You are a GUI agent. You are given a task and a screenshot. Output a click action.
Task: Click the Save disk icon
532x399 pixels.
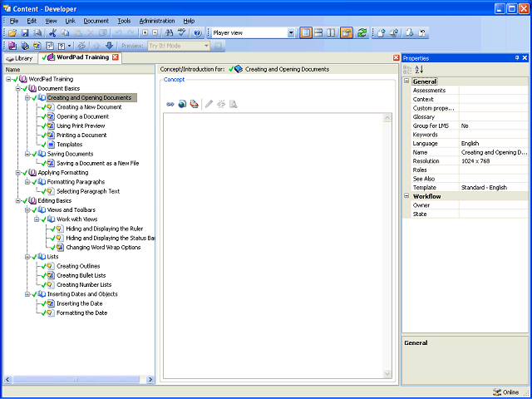point(25,33)
